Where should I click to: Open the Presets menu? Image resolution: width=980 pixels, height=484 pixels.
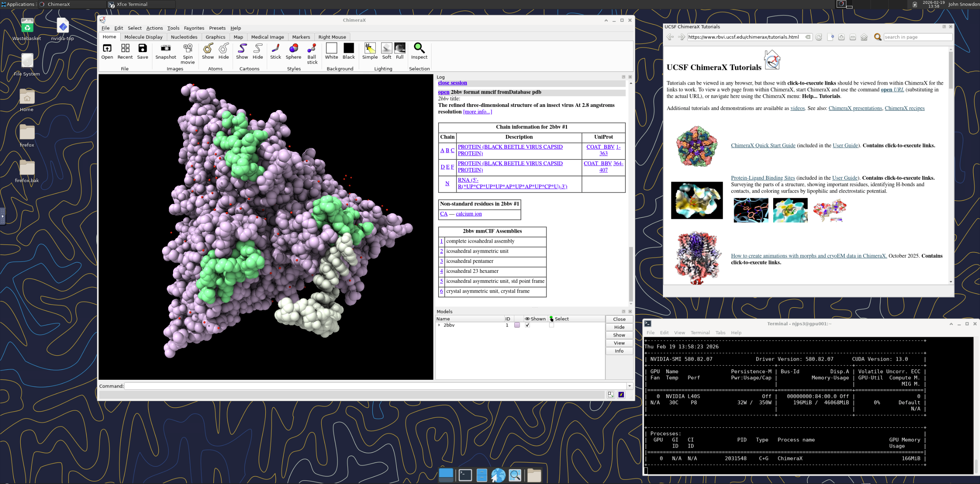coord(217,28)
